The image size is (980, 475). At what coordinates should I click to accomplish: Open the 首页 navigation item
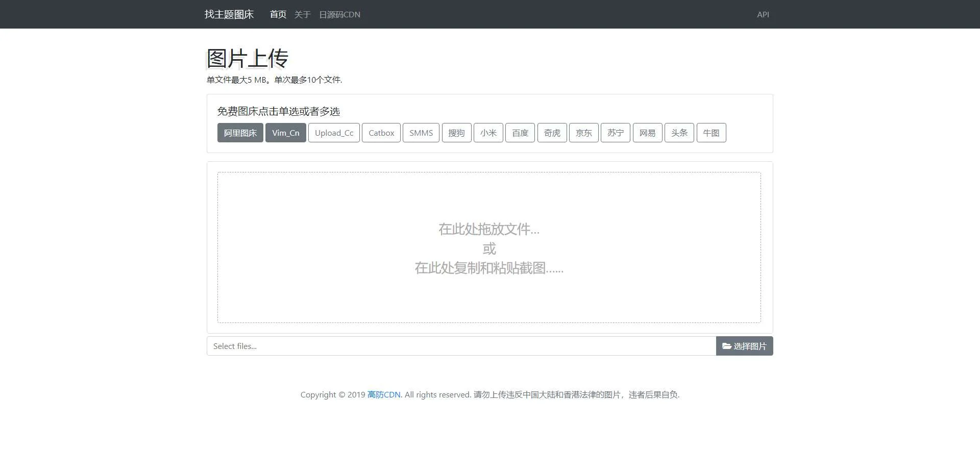coord(278,15)
